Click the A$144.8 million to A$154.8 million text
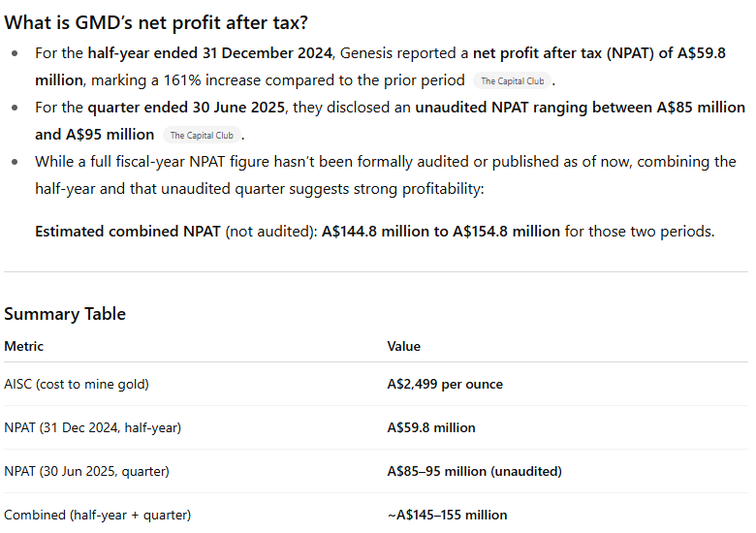Image resolution: width=756 pixels, height=533 pixels. 440,232
